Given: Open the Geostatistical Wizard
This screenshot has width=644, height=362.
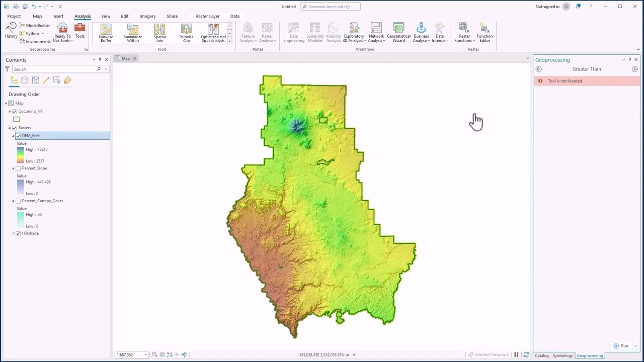Looking at the screenshot, I should 398,33.
